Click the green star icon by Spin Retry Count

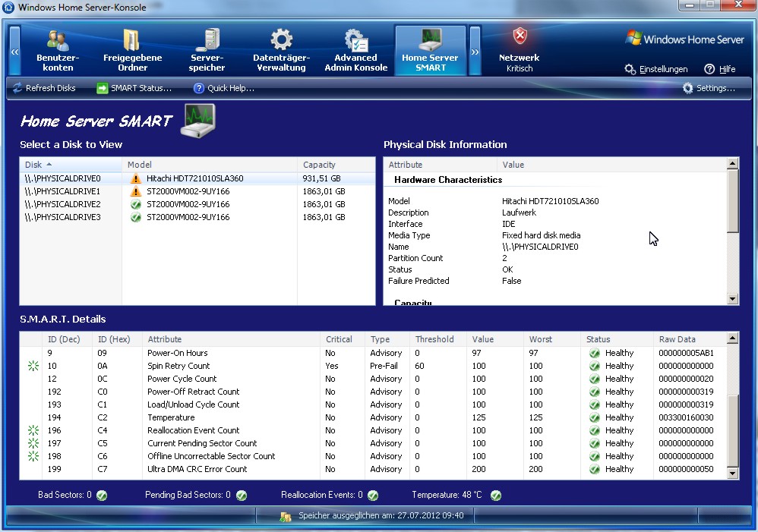(33, 367)
